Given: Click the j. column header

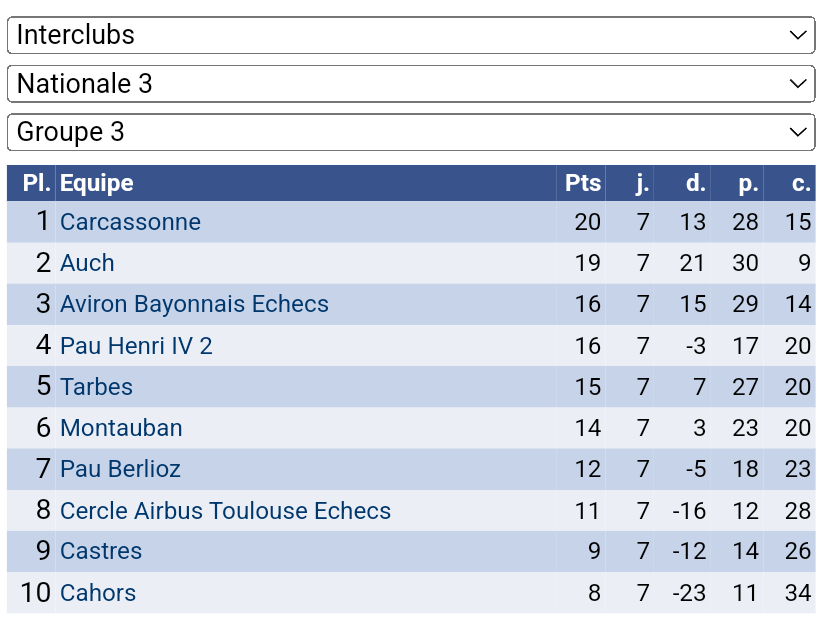Looking at the screenshot, I should (x=642, y=183).
